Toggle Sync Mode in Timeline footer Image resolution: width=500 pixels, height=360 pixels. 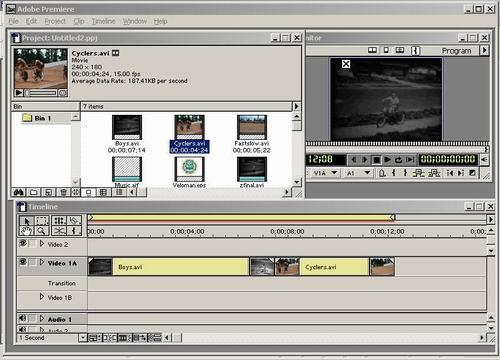click(155, 338)
